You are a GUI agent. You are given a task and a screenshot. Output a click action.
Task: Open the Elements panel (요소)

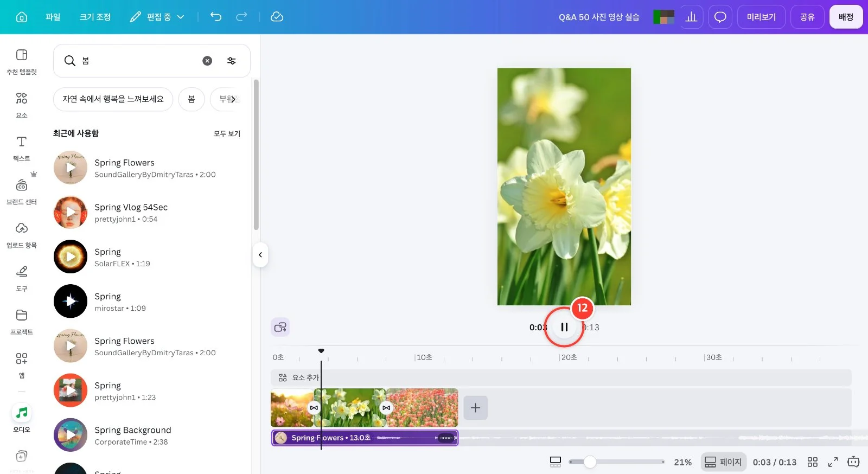coord(22,105)
